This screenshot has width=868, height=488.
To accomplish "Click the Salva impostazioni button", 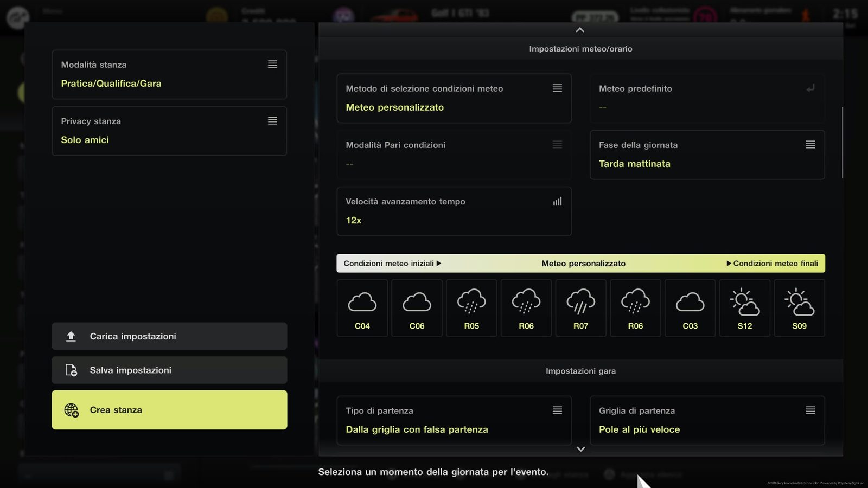I will pos(169,370).
